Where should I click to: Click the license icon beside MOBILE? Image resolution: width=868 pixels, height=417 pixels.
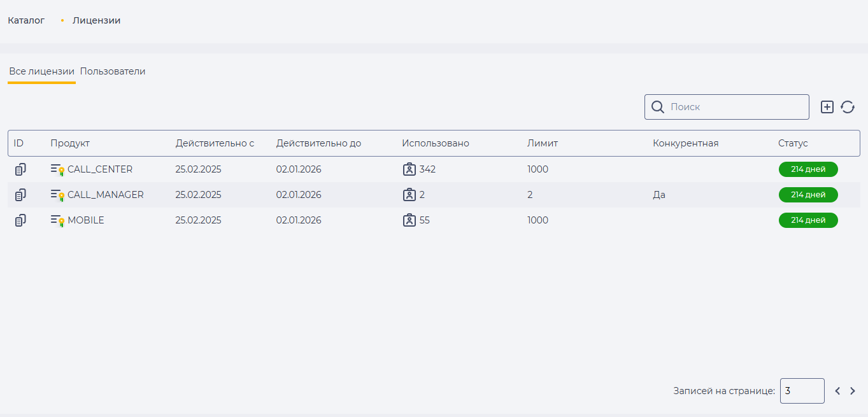pyautogui.click(x=58, y=221)
